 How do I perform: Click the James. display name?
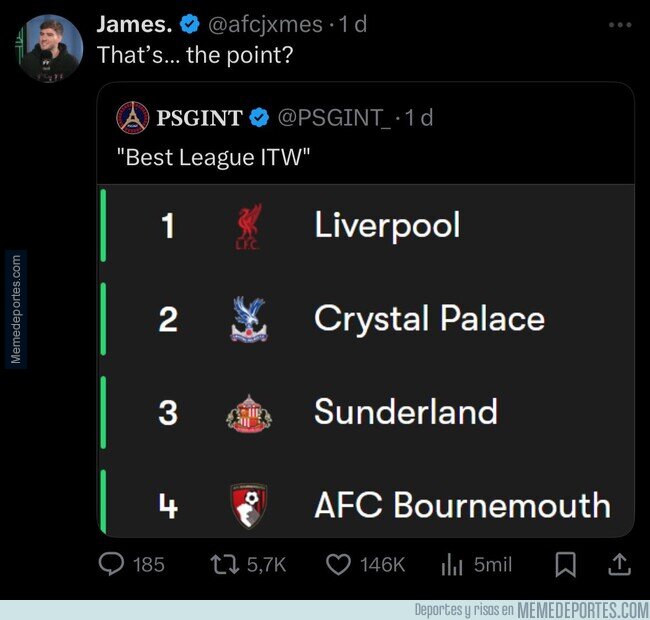pyautogui.click(x=135, y=23)
